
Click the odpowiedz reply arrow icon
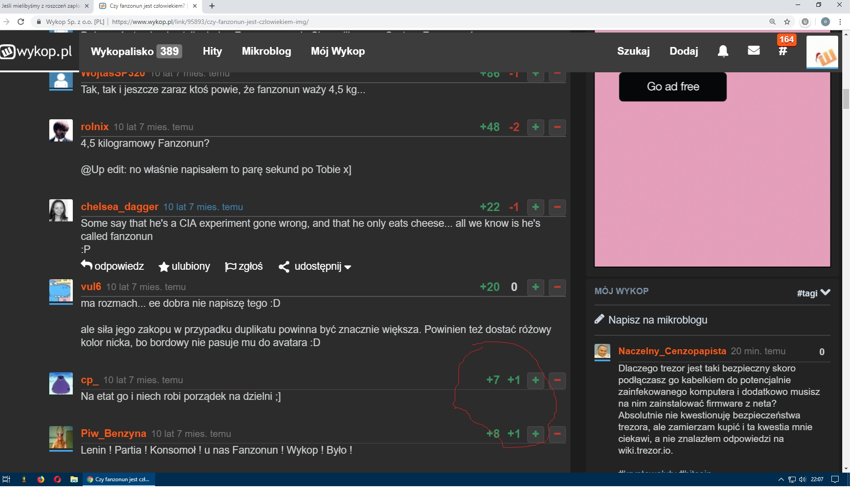point(87,266)
